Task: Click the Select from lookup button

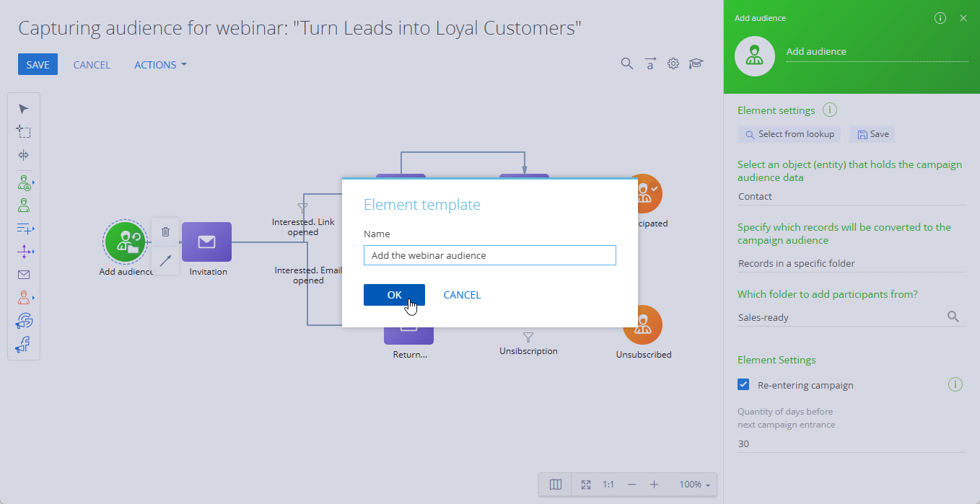Action: click(x=790, y=134)
